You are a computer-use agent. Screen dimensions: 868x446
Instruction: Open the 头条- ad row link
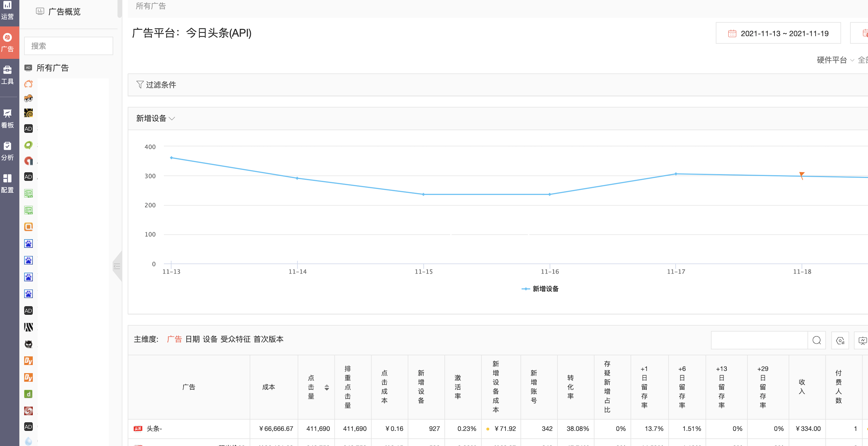154,429
